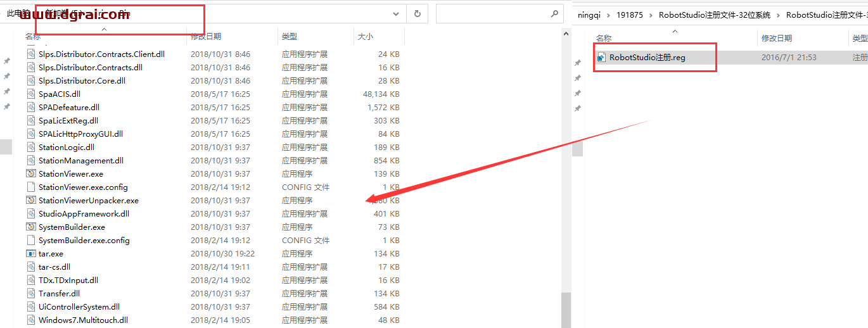This screenshot has height=328, width=868.
Task: Sort left window by 修改日期 column
Action: (x=206, y=37)
